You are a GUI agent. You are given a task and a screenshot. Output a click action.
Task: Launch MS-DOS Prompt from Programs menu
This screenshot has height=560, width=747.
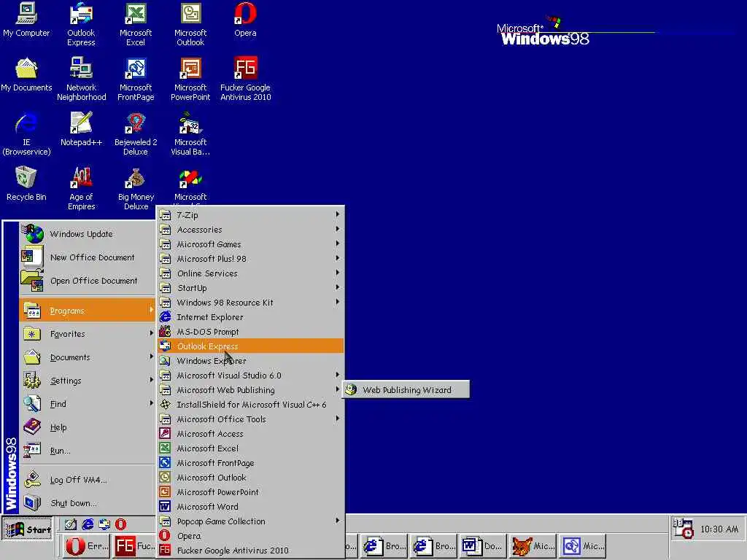(x=251, y=332)
